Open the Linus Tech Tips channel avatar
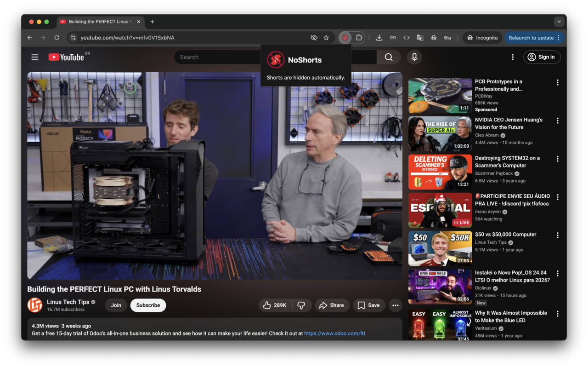The width and height of the screenshot is (588, 368). point(35,305)
